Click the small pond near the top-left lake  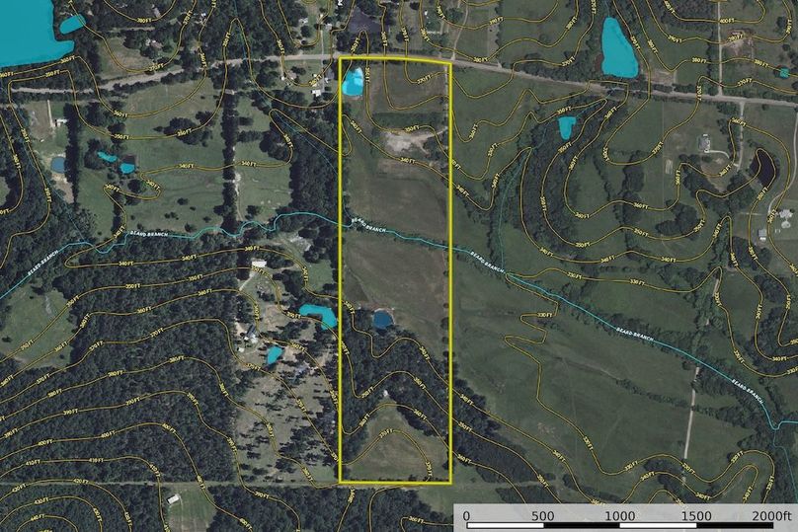point(72,23)
